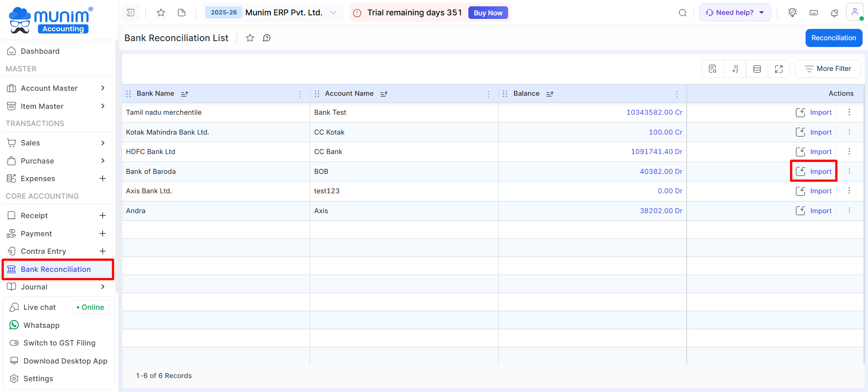Click search-in-list toolbar icon

pos(713,69)
